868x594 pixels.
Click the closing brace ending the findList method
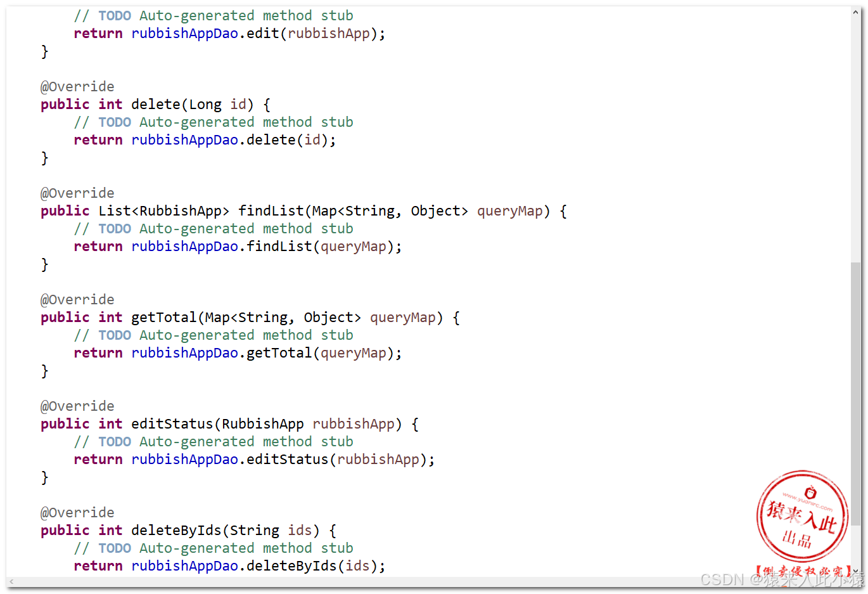(44, 264)
